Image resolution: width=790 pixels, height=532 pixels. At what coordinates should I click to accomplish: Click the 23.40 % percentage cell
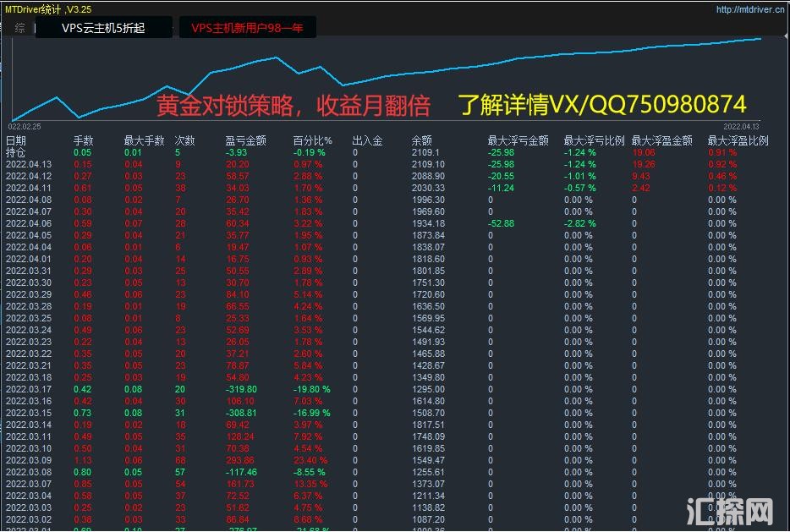(310, 460)
